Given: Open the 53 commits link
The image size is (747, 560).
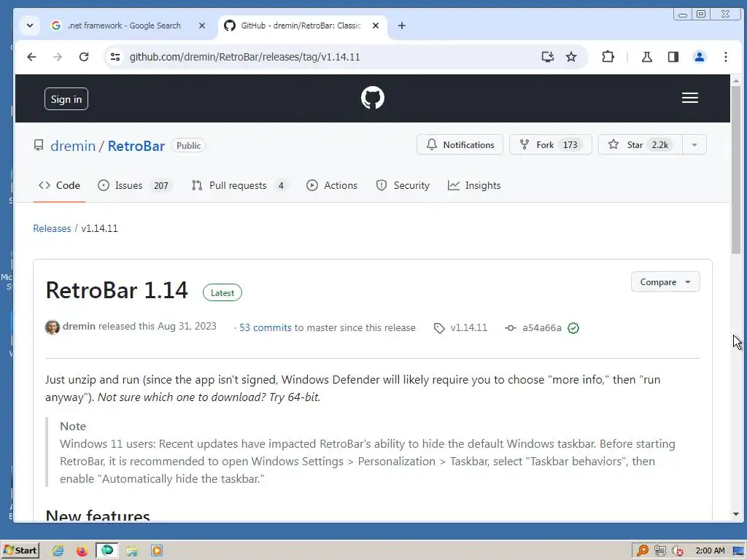Looking at the screenshot, I should click(x=266, y=328).
